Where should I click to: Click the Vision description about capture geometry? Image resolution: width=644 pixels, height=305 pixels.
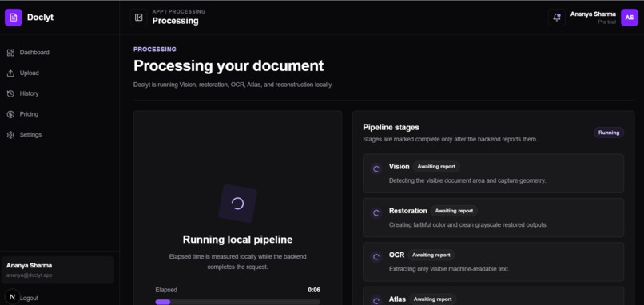[467, 180]
